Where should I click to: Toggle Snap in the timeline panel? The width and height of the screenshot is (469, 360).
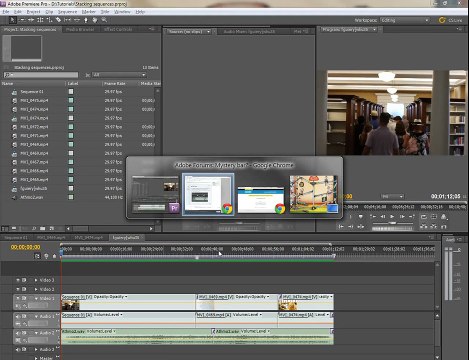pos(37,256)
